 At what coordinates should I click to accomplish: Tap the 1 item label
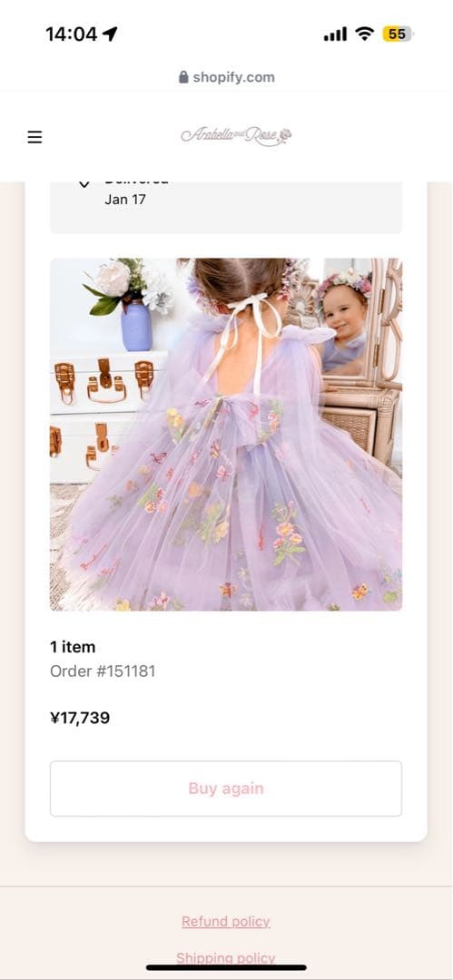click(x=73, y=647)
